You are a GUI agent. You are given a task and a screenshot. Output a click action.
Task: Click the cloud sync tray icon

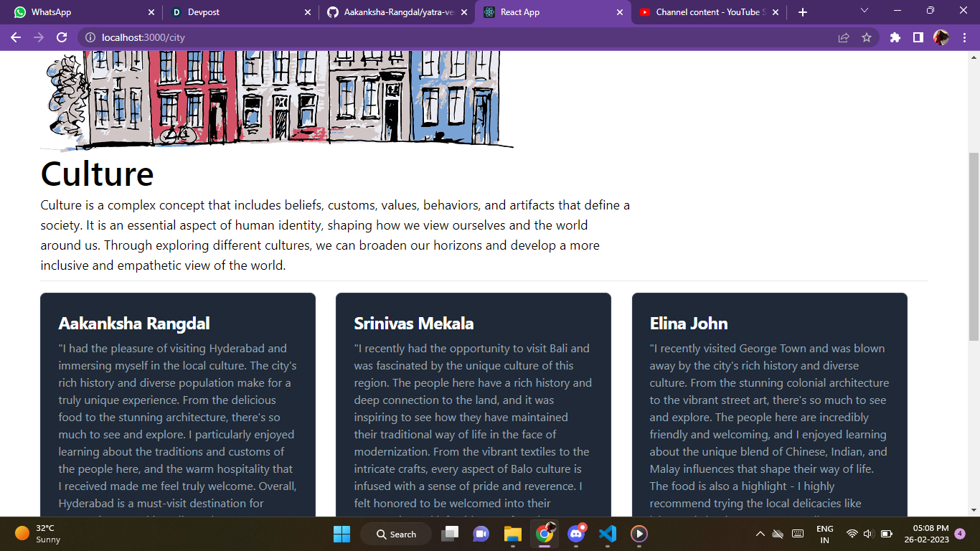click(778, 534)
